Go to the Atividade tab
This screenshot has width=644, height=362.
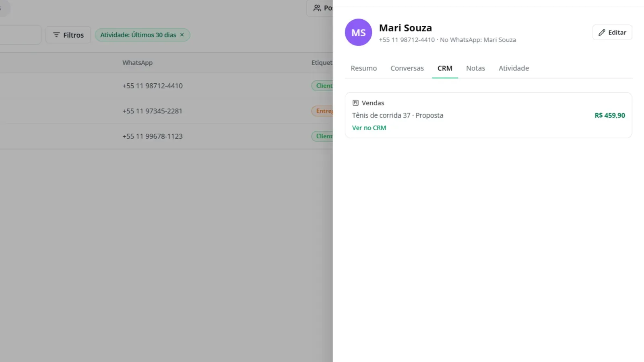pos(514,68)
